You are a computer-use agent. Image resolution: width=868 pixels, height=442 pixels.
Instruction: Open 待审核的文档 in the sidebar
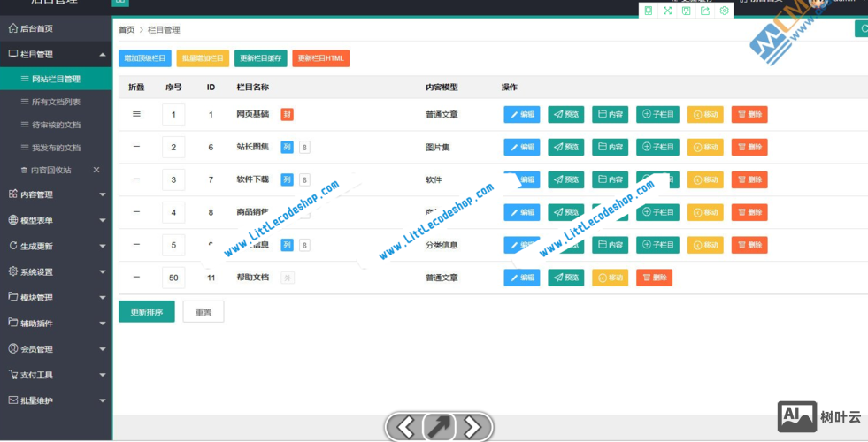tap(56, 125)
